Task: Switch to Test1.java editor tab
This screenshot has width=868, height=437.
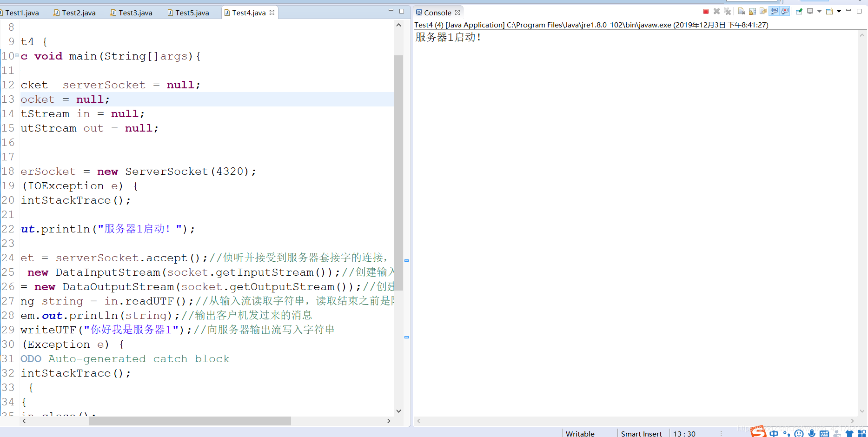Action: [x=22, y=13]
